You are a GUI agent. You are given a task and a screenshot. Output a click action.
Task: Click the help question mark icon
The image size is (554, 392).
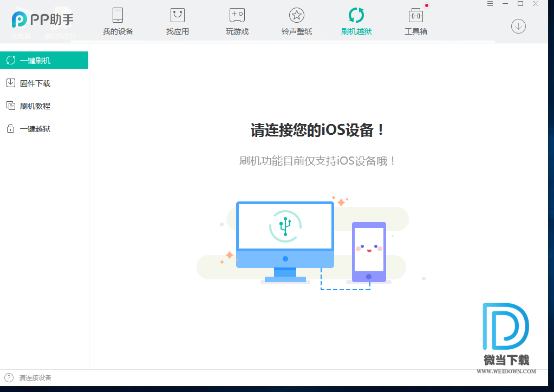[x=9, y=377]
